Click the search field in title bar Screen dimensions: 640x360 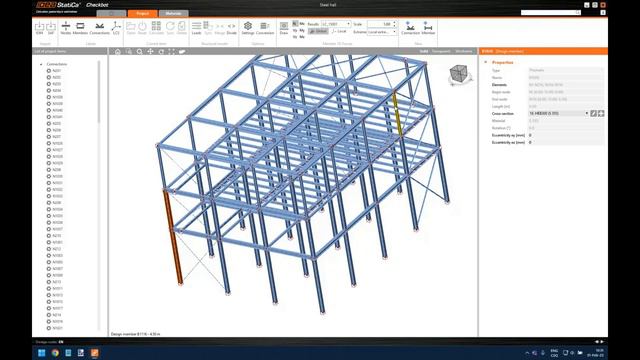551,13
